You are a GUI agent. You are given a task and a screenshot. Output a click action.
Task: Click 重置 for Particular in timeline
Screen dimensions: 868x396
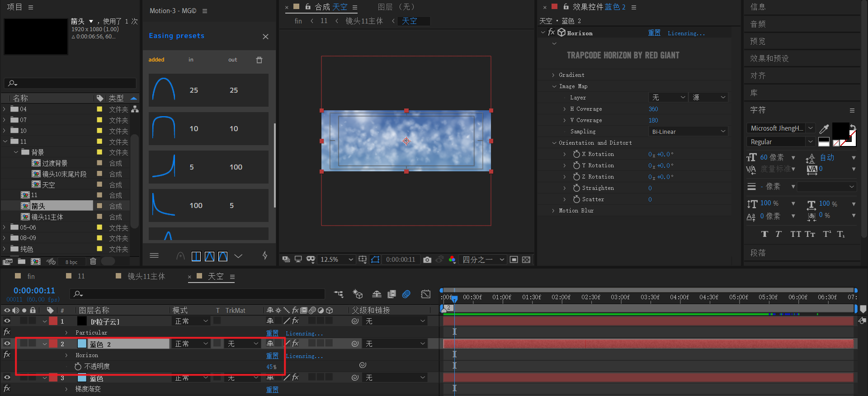[x=272, y=333]
